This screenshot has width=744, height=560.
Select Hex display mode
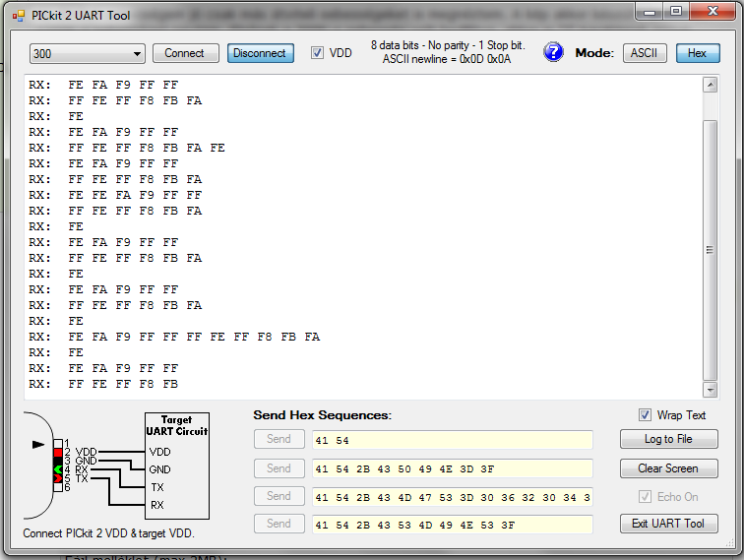[x=698, y=53]
